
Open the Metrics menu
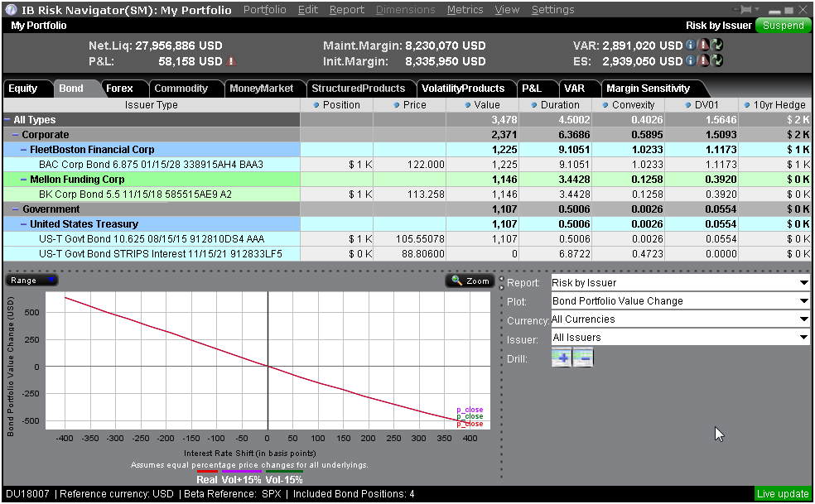[x=465, y=10]
